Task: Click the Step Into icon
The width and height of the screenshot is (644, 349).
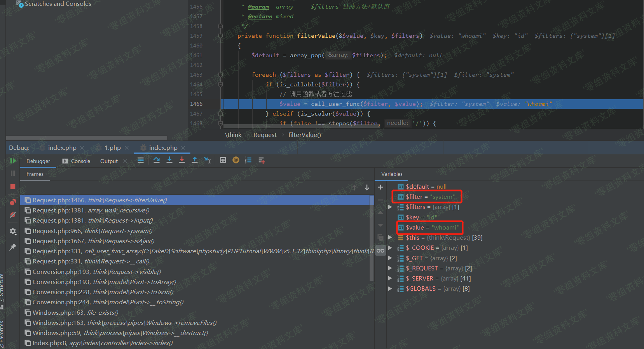Action: [169, 160]
